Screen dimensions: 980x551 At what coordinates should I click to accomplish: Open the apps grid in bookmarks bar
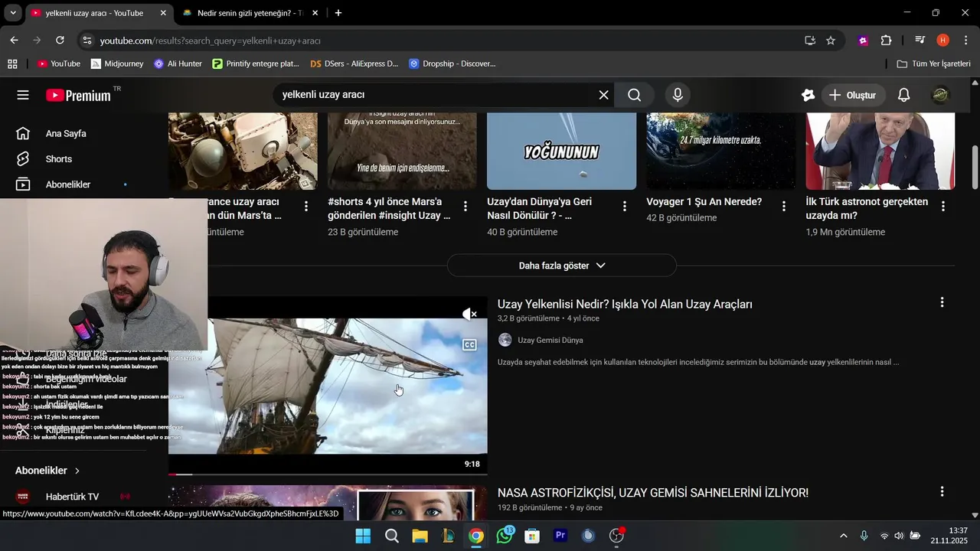pos(12,64)
